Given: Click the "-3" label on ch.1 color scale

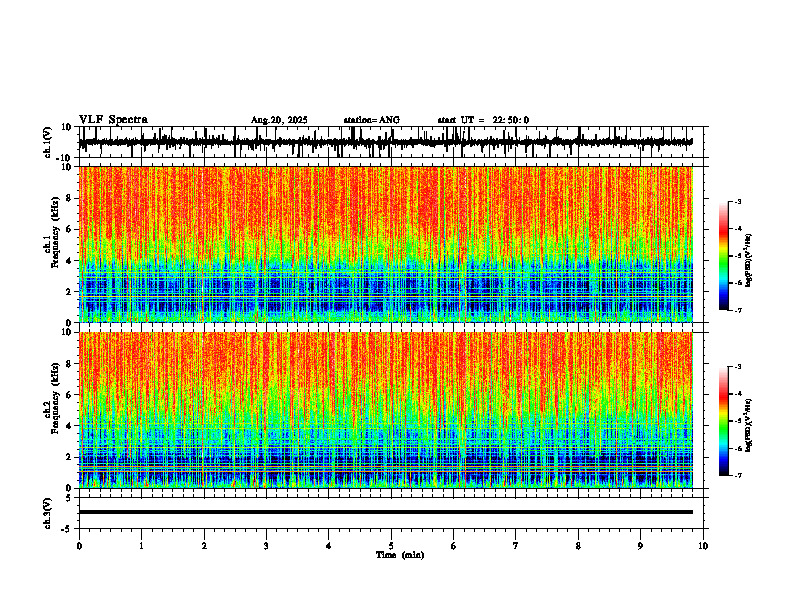Looking at the screenshot, I should [x=738, y=202].
